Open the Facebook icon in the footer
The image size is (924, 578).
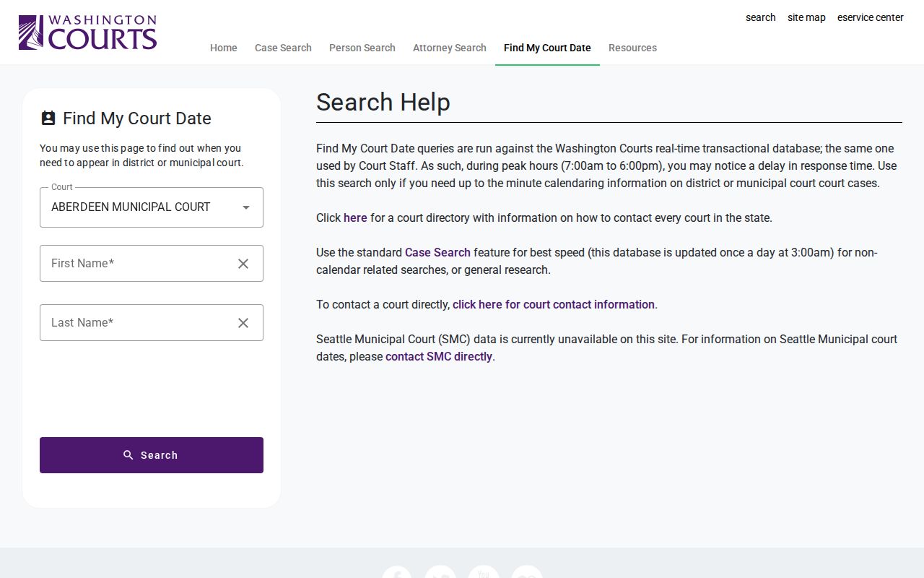tap(396, 571)
